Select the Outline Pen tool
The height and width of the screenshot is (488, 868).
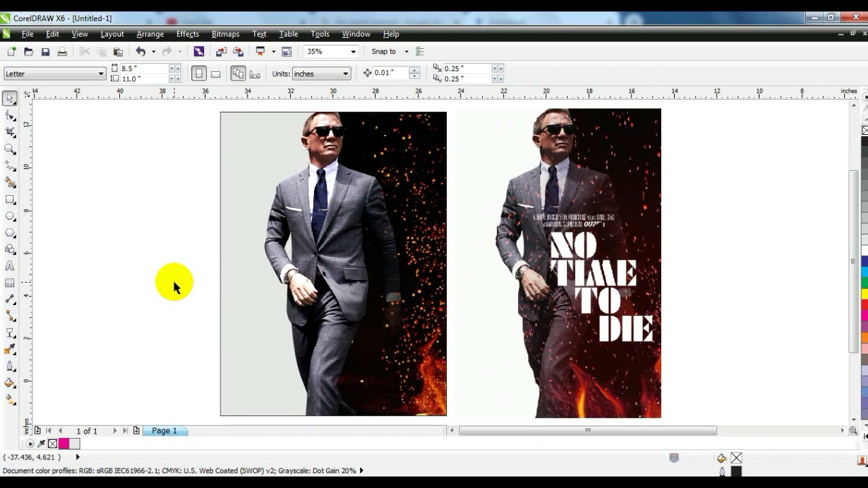tap(10, 367)
